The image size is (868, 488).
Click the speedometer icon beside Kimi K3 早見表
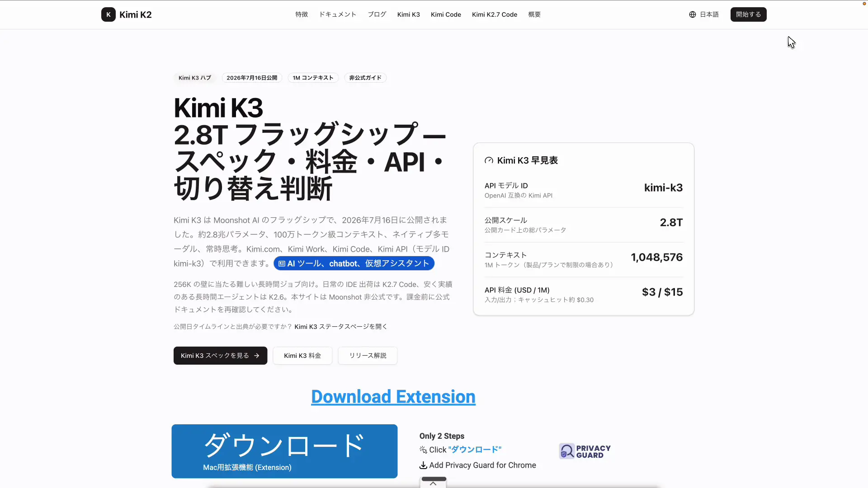coord(489,160)
